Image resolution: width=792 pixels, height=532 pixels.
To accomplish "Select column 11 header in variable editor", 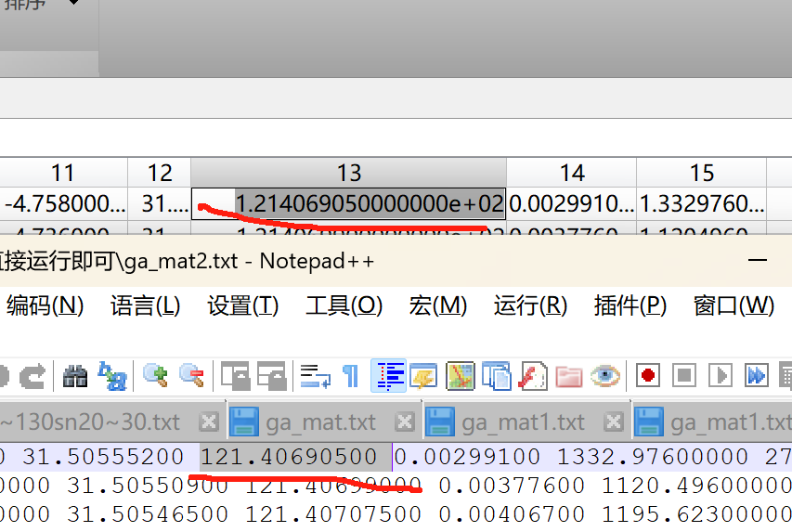I will (63, 173).
